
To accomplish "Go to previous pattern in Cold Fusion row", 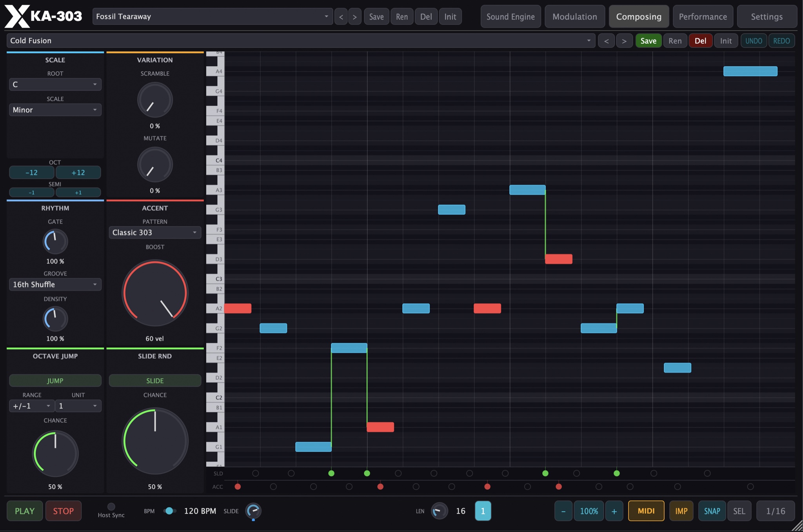I will [606, 41].
